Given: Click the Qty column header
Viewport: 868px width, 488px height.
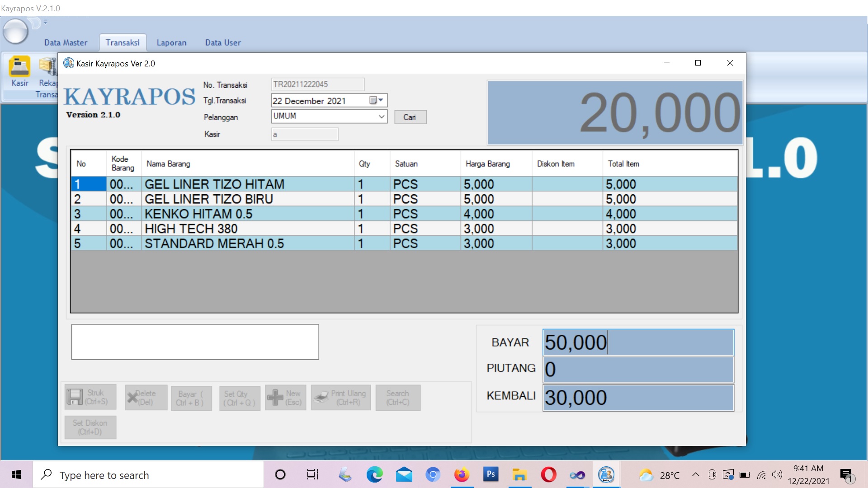Looking at the screenshot, I should tap(372, 164).
